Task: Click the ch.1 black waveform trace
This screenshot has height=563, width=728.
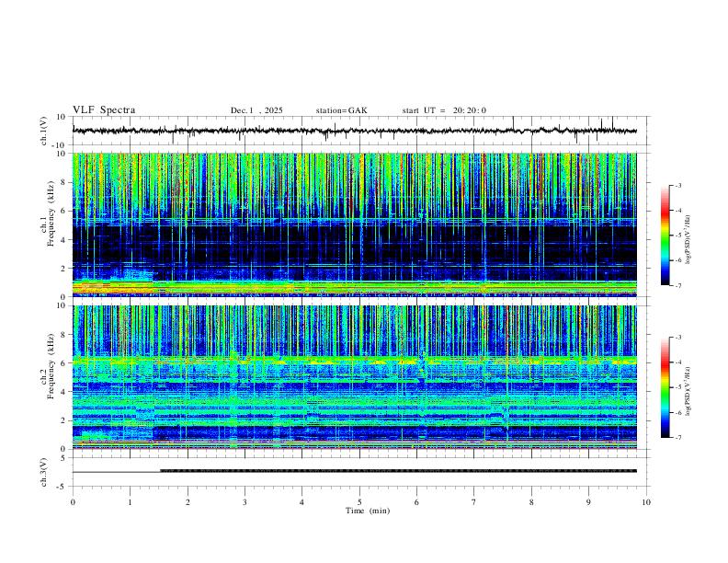Action: pos(355,131)
